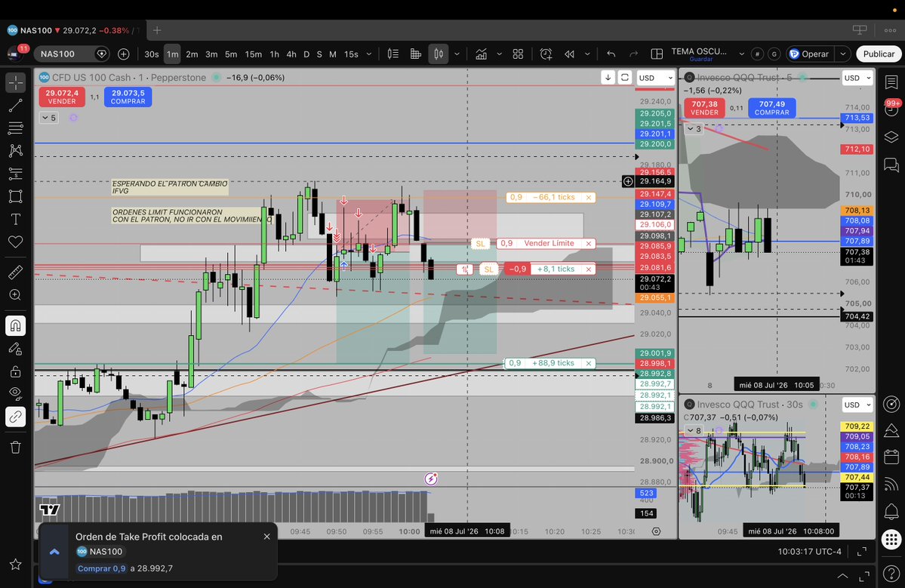
Task: Toggle magnet mode for drawings
Action: [16, 326]
